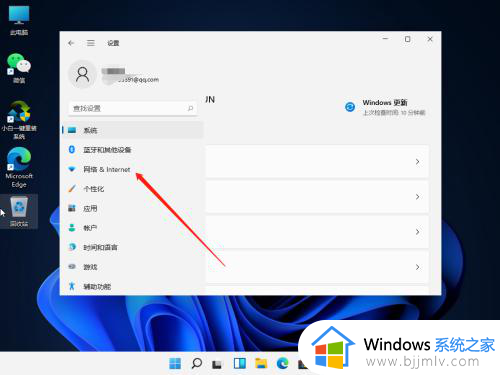This screenshot has width=500, height=375.
Task: Open 辅助功能 settings category
Action: click(133, 286)
